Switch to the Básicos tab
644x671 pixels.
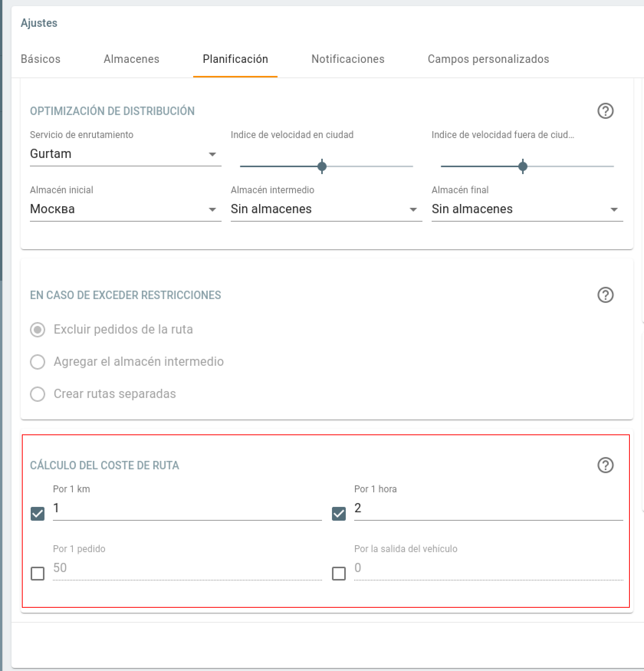tap(41, 59)
